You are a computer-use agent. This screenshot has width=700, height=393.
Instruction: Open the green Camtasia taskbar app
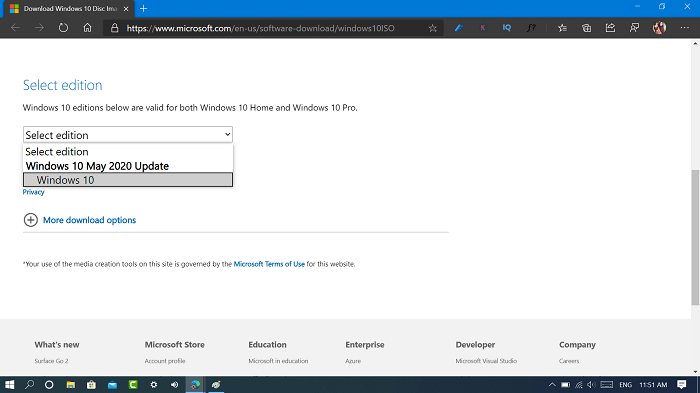pos(133,385)
